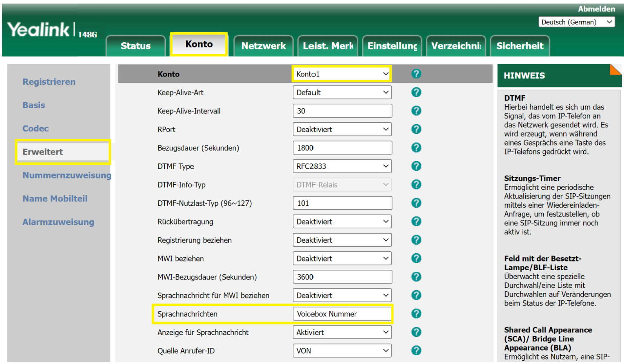Screen dimensions: 624x364
Task: Open the Netzwerk tab
Action: pos(263,46)
